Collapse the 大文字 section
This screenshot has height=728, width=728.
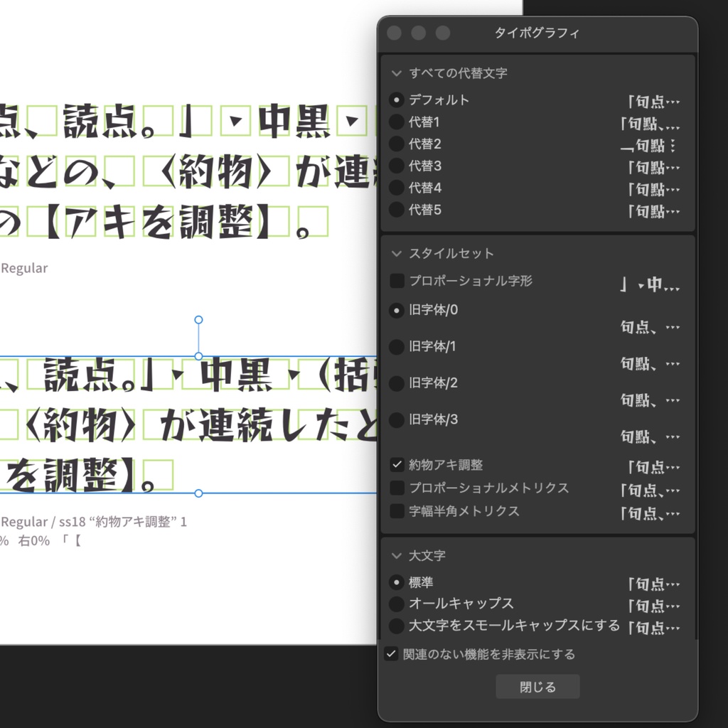tap(397, 555)
